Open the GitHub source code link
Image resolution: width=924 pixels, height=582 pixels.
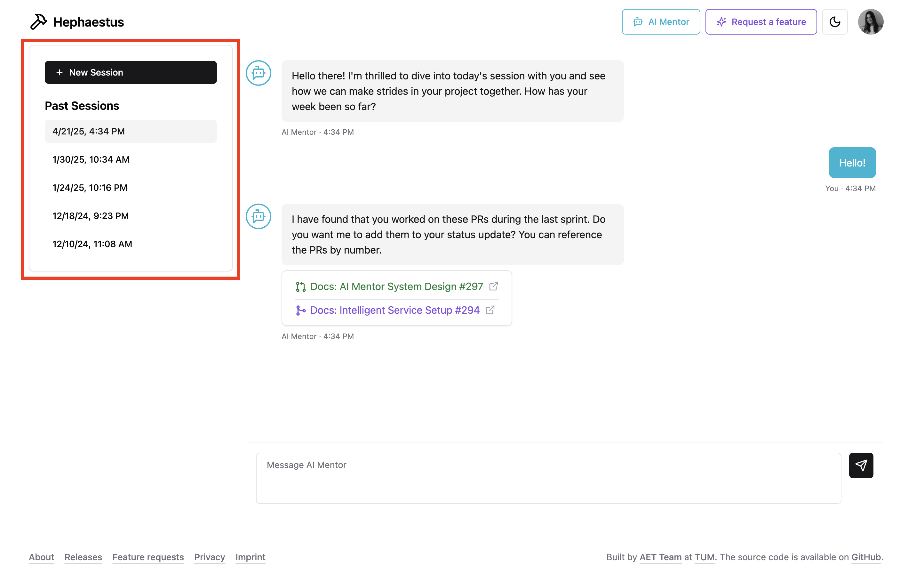(866, 557)
